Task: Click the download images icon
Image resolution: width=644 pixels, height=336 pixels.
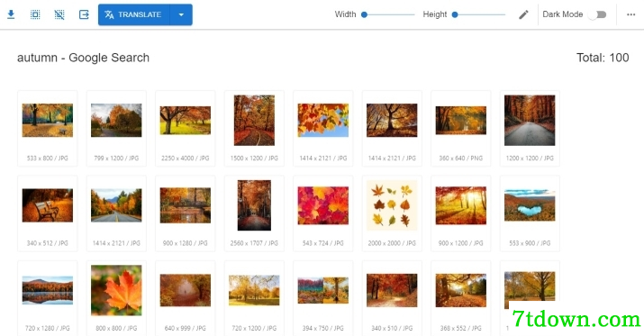Action: click(x=11, y=14)
